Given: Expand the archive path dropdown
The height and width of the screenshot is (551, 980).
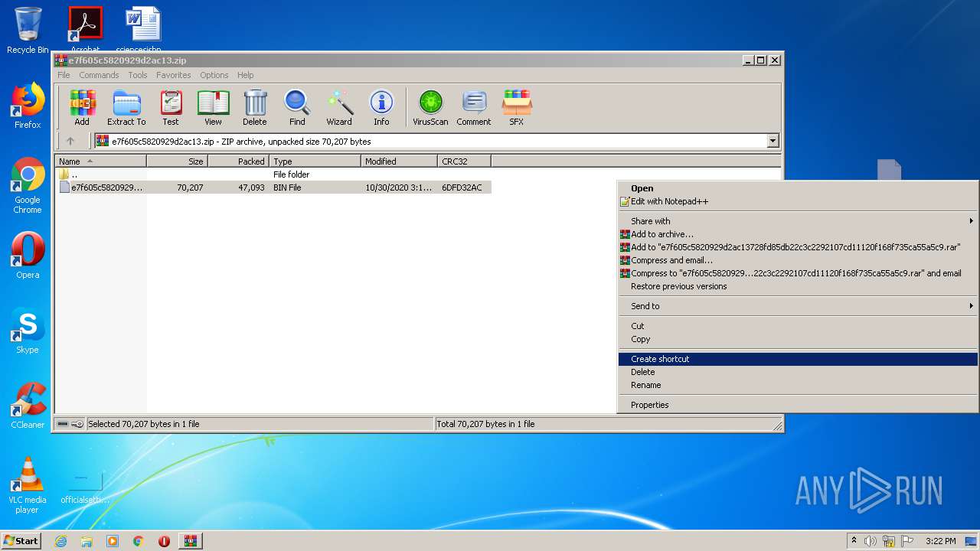Looking at the screenshot, I should (773, 141).
